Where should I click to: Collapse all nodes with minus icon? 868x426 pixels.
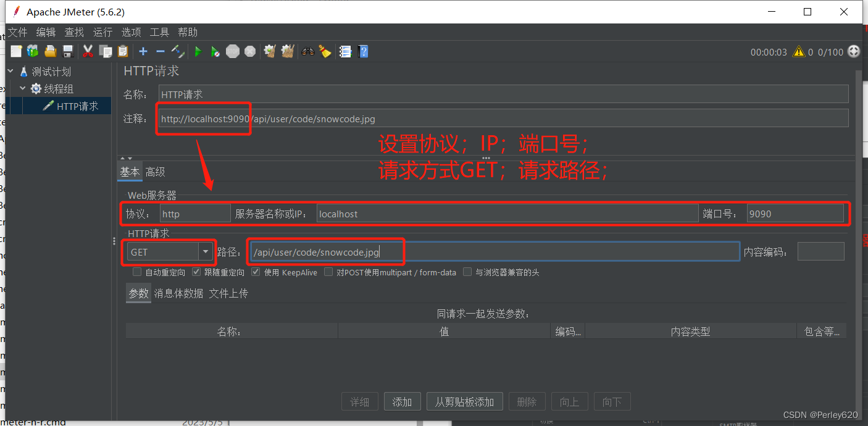click(161, 51)
